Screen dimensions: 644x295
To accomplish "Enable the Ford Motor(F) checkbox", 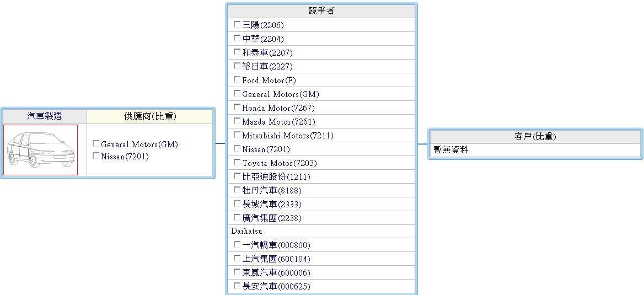I will point(237,80).
